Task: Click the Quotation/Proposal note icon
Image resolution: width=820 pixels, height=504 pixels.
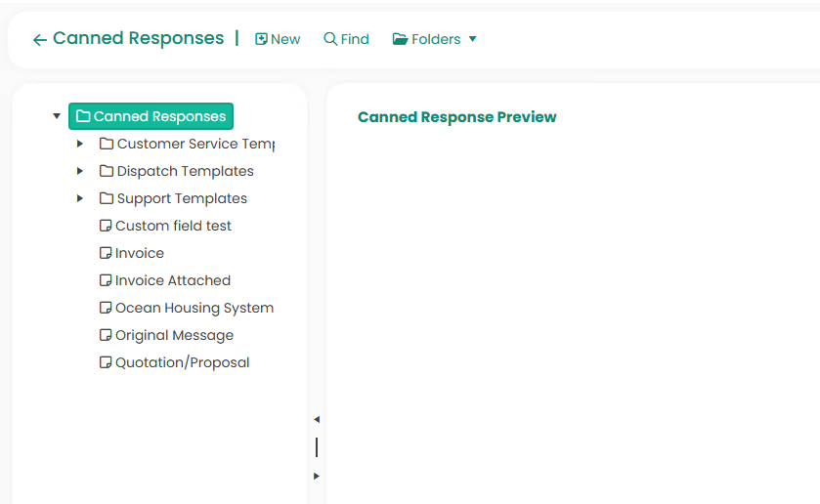Action: (x=106, y=362)
